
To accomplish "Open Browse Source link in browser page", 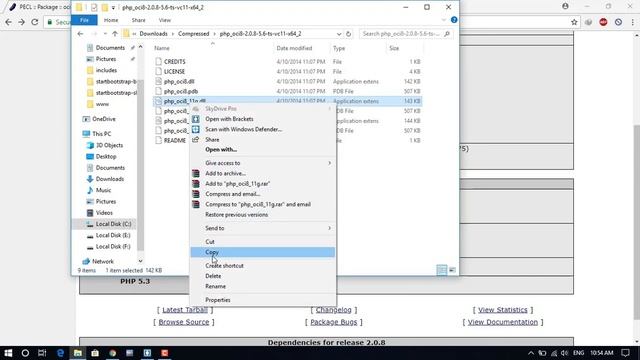I will pos(184,322).
